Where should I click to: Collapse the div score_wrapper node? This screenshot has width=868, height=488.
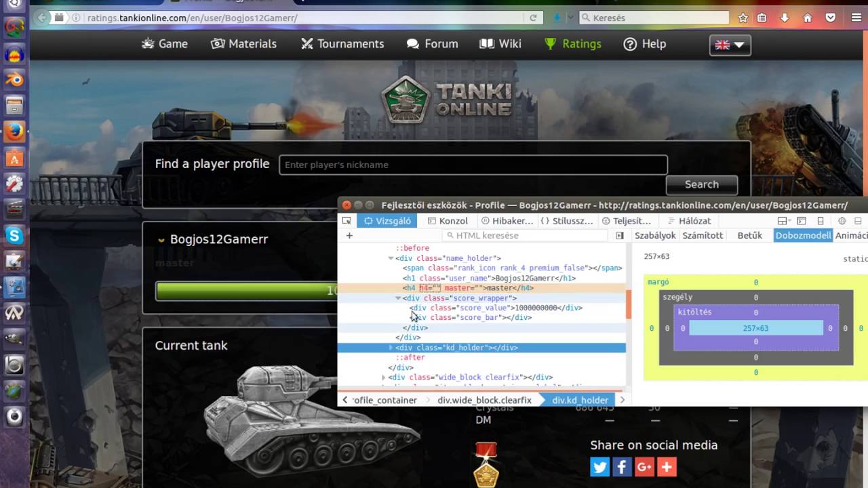[x=398, y=298]
